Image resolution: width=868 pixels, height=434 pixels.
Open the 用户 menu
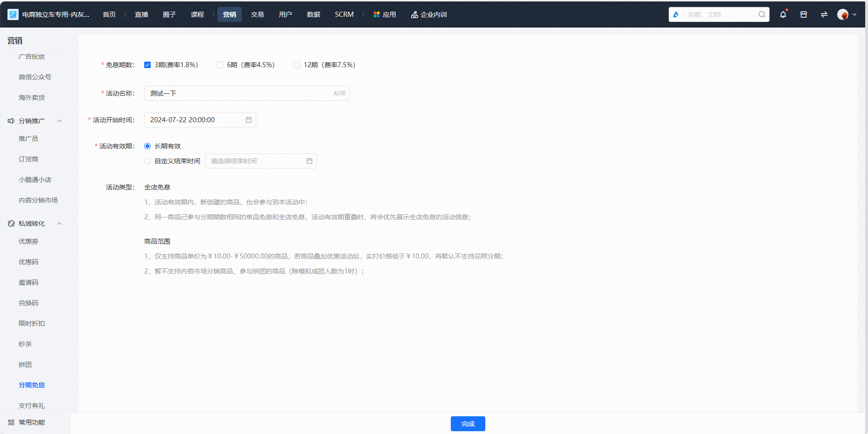pos(286,14)
